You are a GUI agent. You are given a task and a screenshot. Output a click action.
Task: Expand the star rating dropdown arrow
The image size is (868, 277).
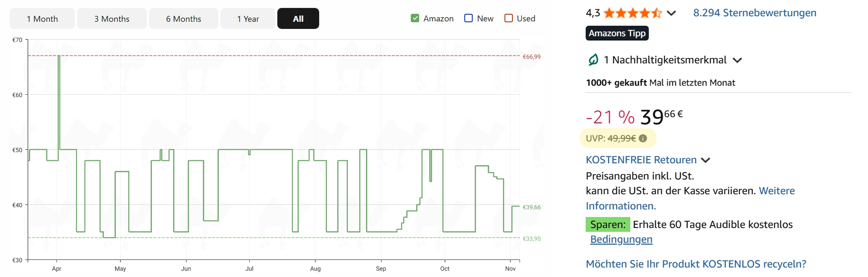[671, 13]
